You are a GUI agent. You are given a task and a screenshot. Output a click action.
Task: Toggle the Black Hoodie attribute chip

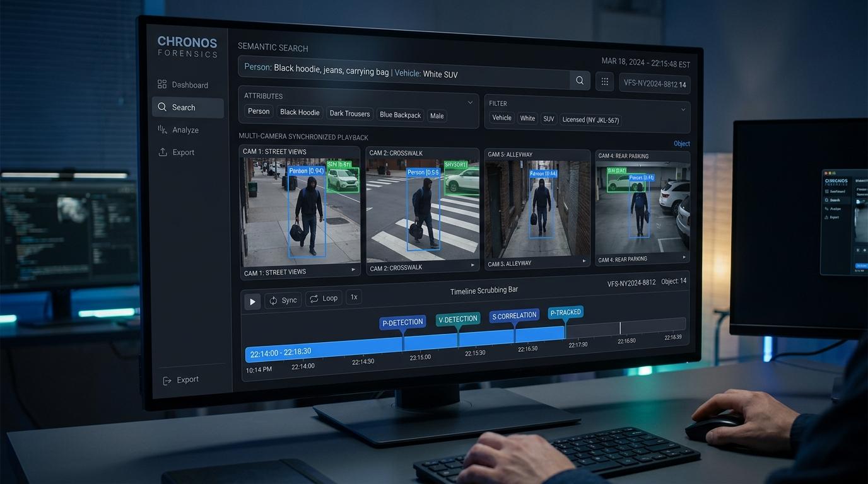pos(300,112)
